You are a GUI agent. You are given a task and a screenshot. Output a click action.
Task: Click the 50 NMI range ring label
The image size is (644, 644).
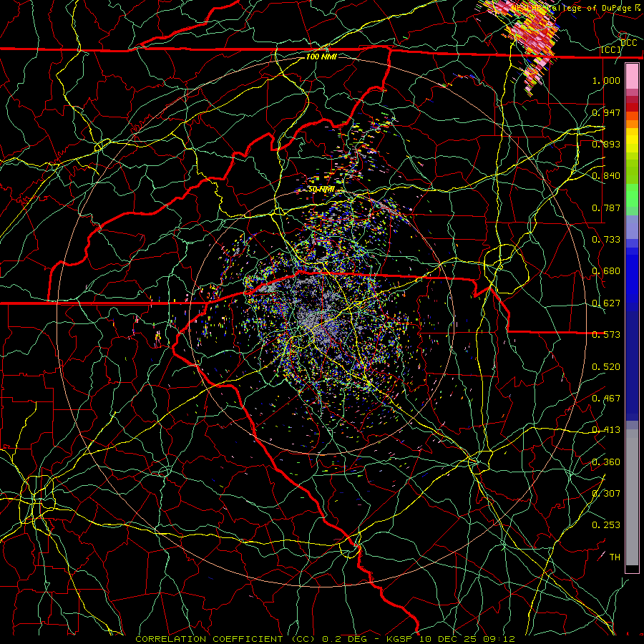[321, 190]
